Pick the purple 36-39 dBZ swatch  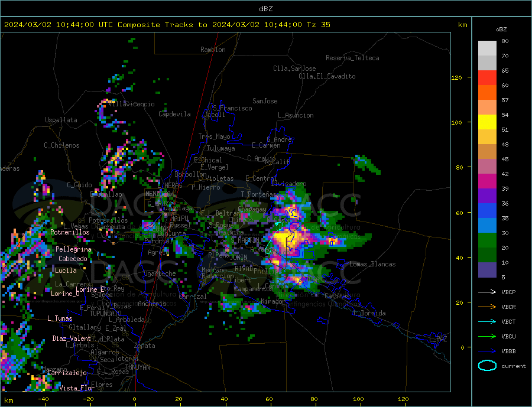click(487, 196)
